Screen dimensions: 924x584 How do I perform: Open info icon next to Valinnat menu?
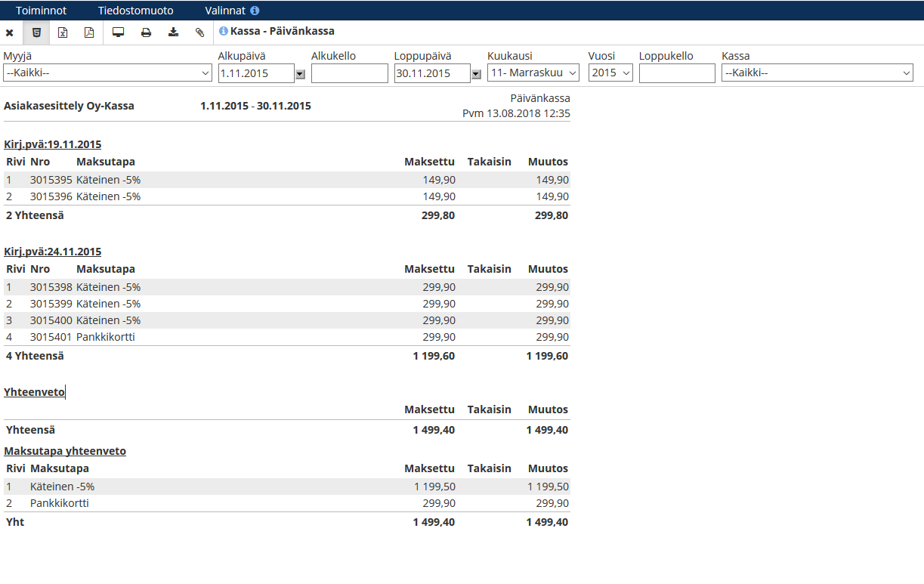pos(255,11)
